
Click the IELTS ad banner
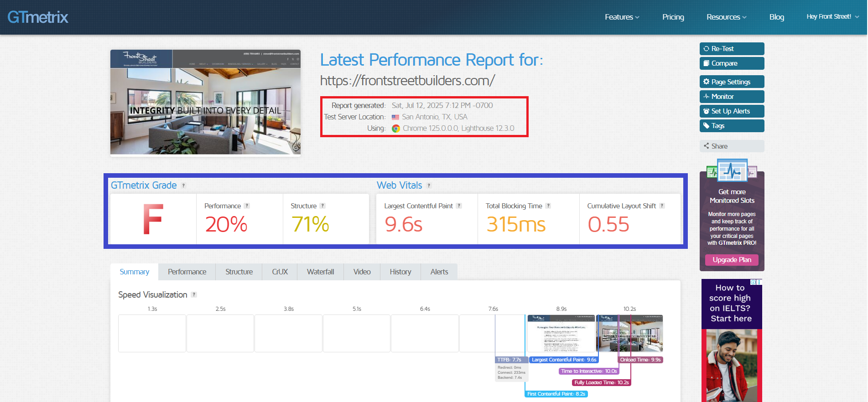[732, 340]
